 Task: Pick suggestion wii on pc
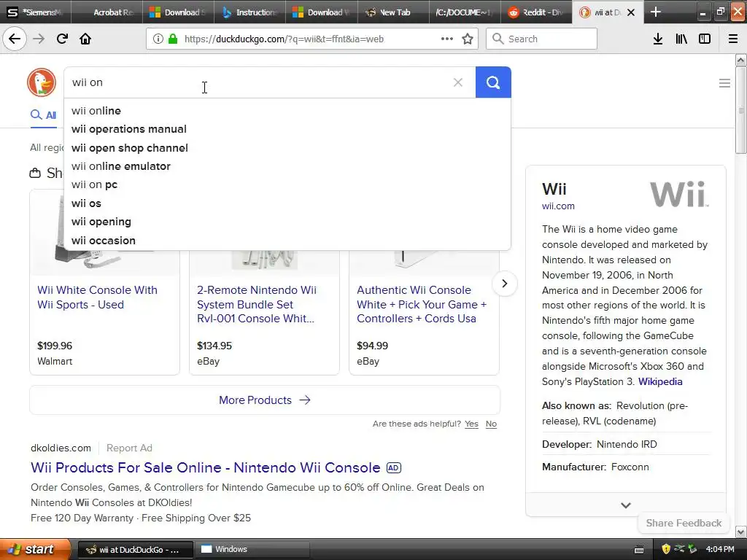(287, 184)
